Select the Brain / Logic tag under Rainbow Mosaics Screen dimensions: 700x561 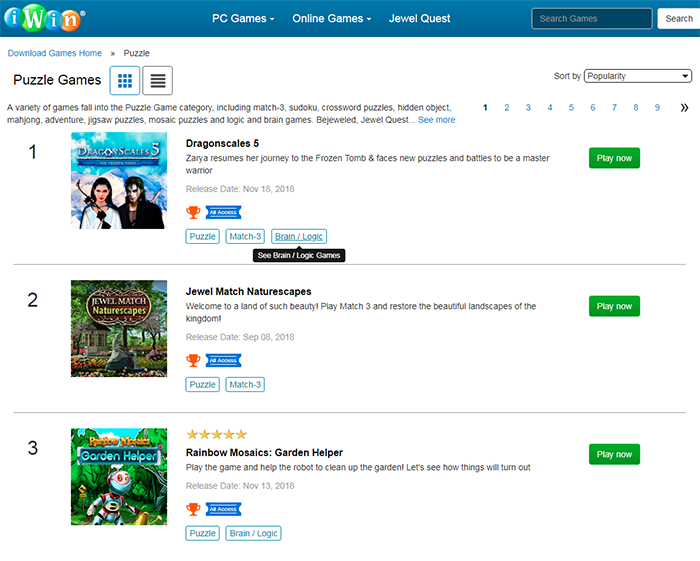(x=253, y=533)
